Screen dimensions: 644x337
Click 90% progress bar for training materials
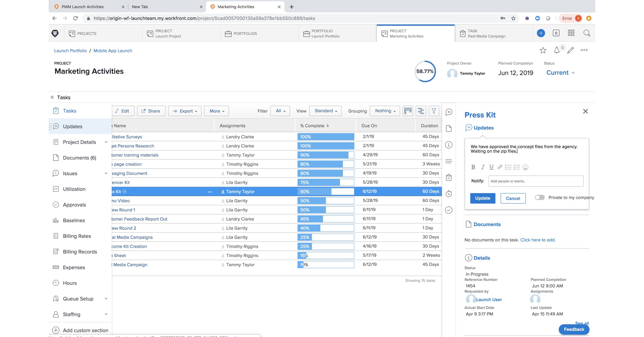point(326,155)
